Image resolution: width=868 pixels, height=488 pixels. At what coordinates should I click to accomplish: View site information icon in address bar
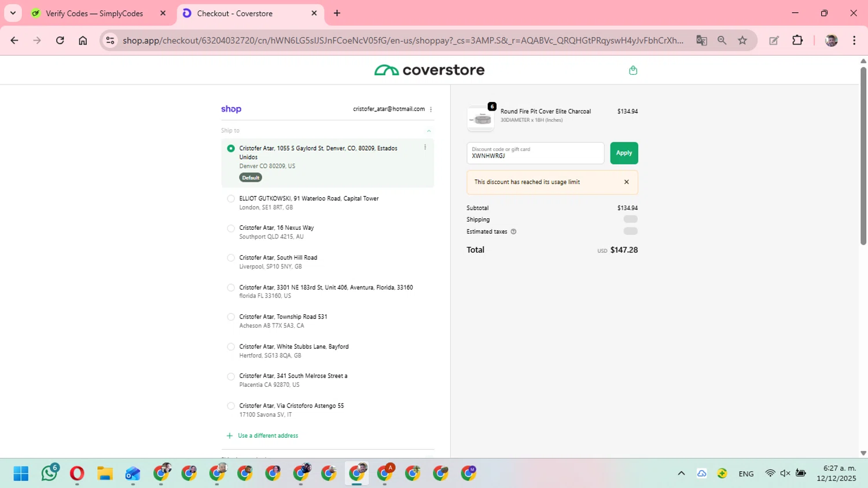coord(110,40)
